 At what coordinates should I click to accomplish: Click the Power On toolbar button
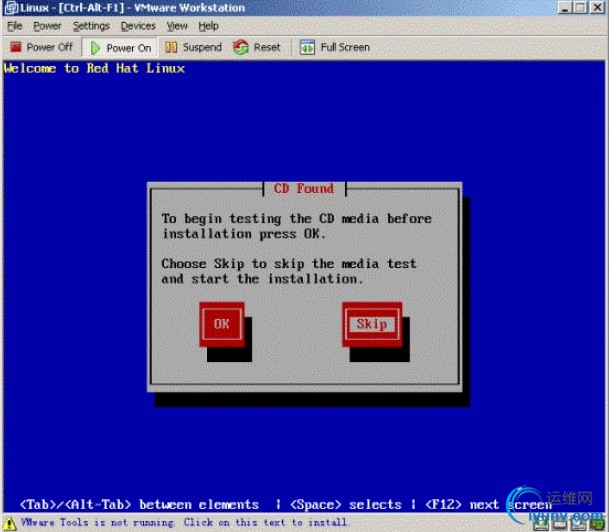click(120, 48)
